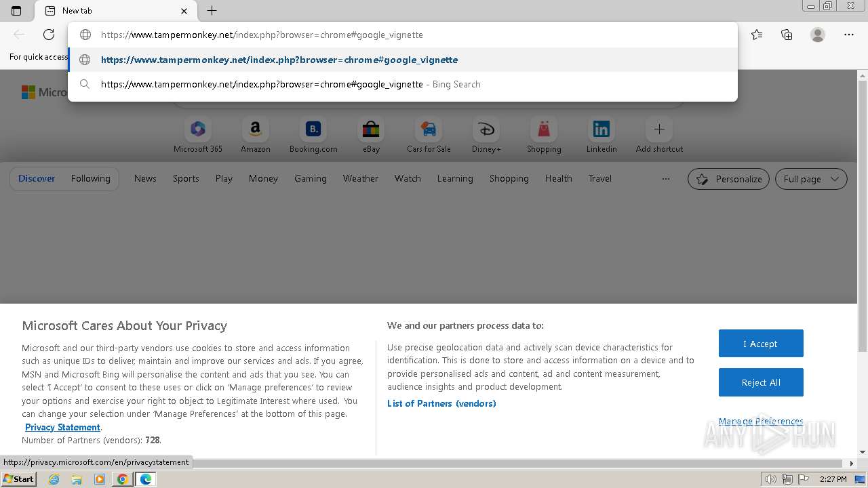Screen dimensions: 868x488
Task: Open the Weather category
Action: click(x=361, y=178)
